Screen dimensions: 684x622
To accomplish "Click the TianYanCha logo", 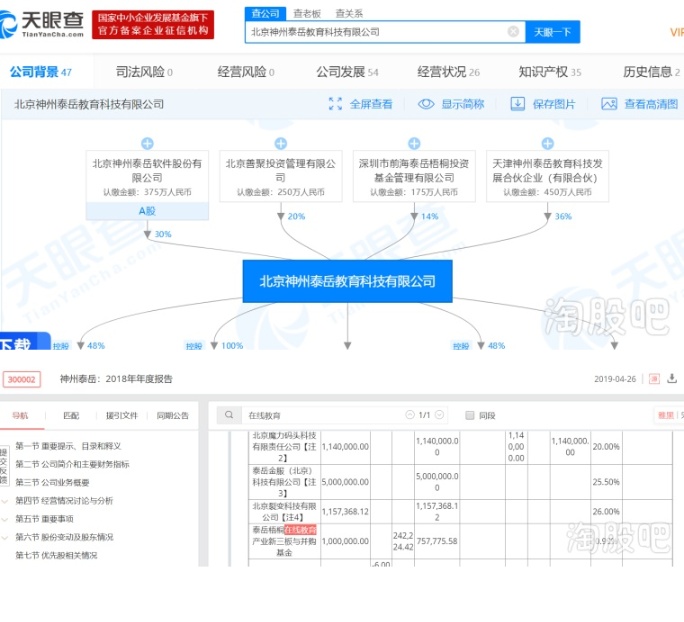I will pos(42,24).
